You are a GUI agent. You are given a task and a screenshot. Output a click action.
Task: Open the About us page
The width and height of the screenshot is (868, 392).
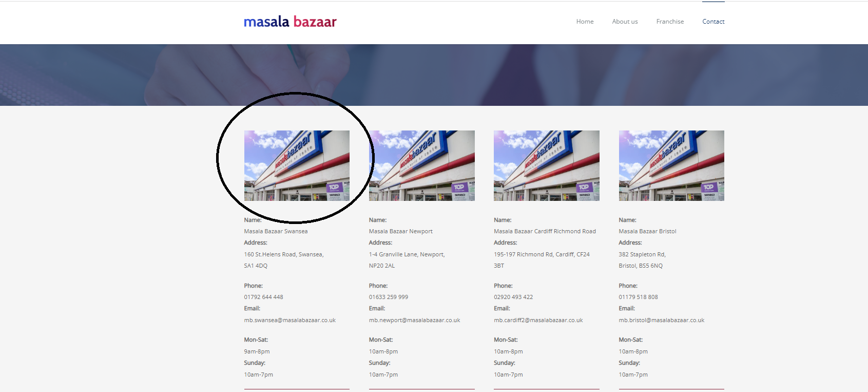pos(625,22)
